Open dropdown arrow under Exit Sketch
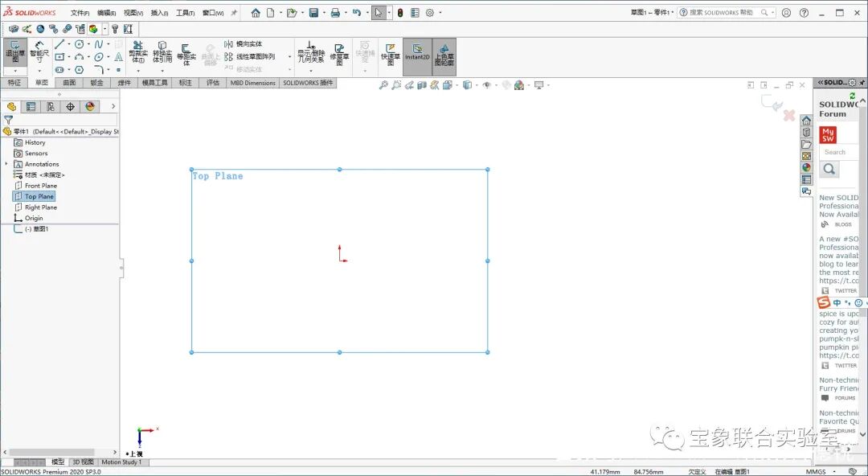The image size is (868, 476). click(x=15, y=71)
